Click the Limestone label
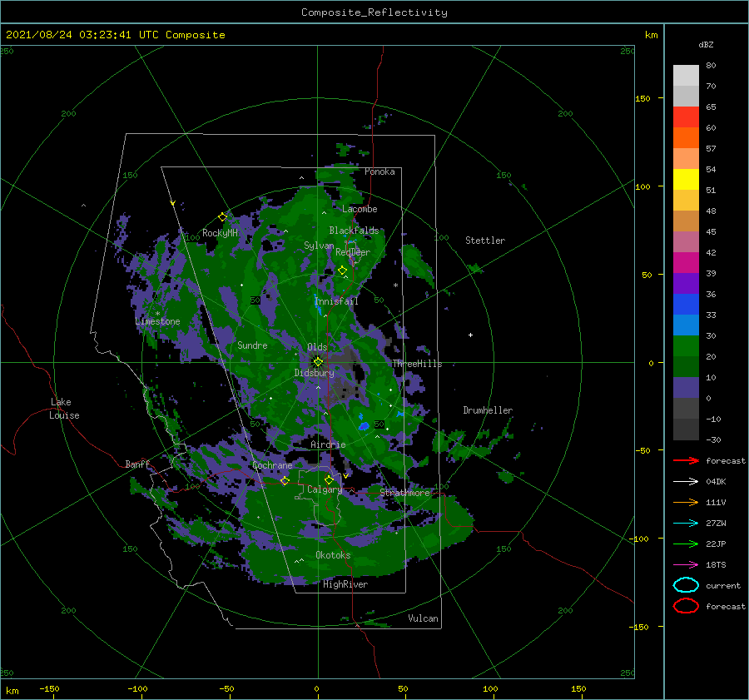Screen dimensions: 749x700 [x=157, y=321]
